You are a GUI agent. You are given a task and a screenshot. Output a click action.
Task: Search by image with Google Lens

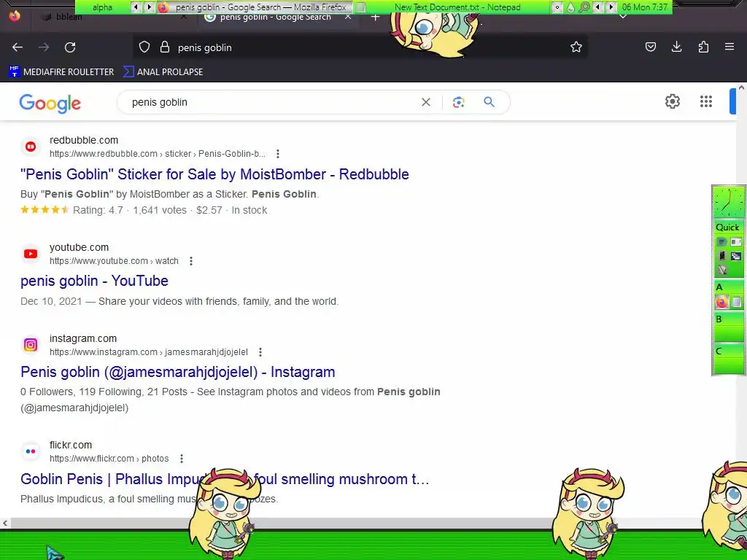pyautogui.click(x=458, y=102)
